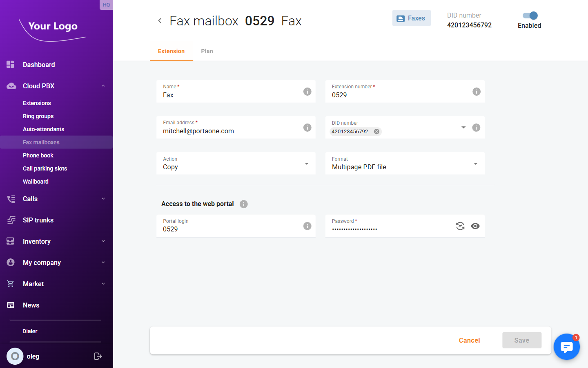Viewport: 588px width, 368px height.
Task: Remove the 420123456792 DID chip
Action: click(376, 131)
